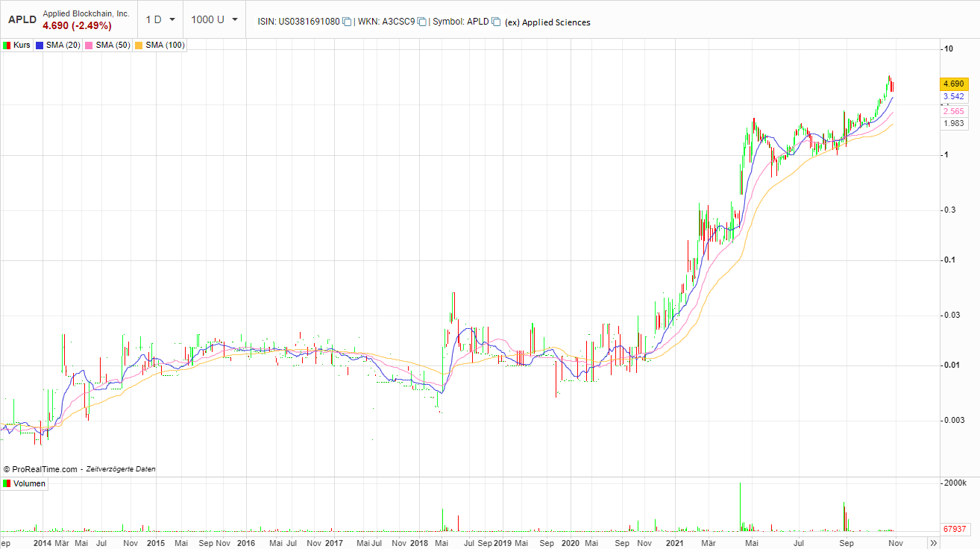Click the 0.03 price axis label
Screen dimensions: 980x549
click(952, 315)
